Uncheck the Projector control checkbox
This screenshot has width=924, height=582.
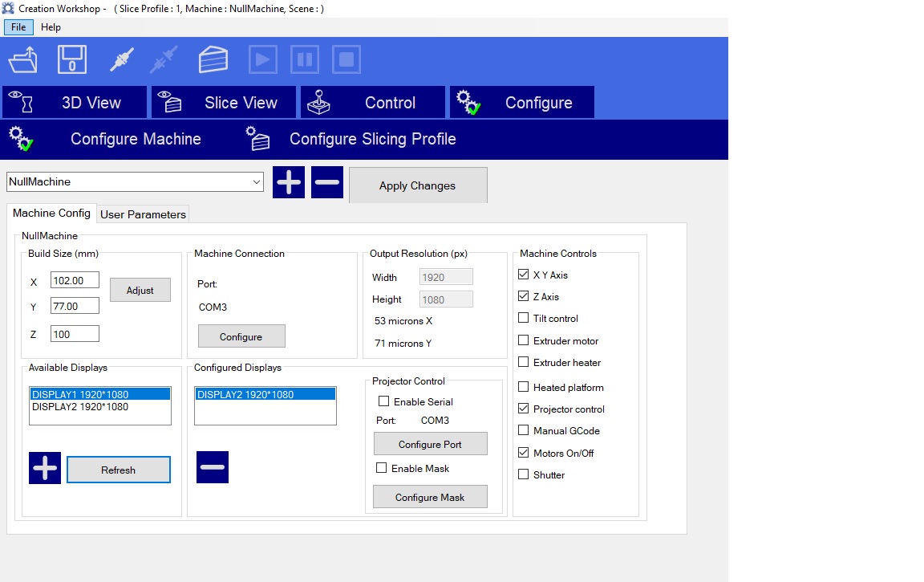click(524, 409)
